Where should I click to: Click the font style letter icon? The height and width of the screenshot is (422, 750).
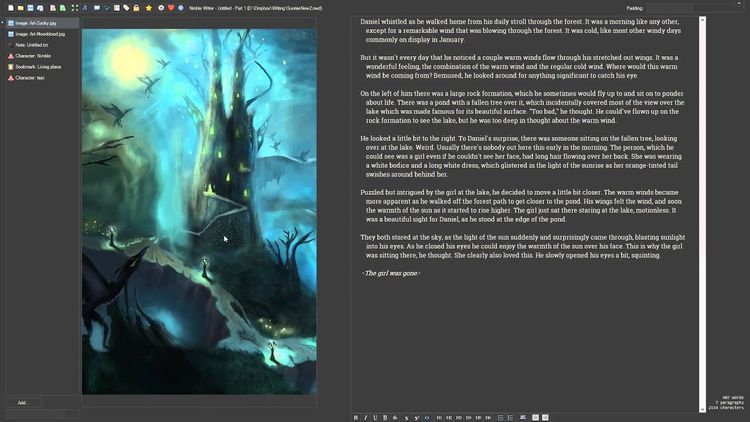pyautogui.click(x=85, y=8)
